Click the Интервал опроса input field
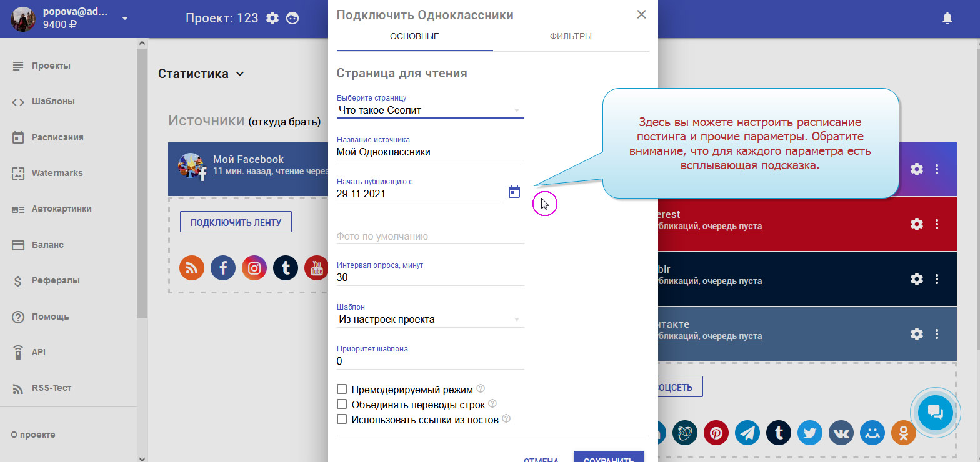This screenshot has height=462, width=980. click(x=430, y=278)
